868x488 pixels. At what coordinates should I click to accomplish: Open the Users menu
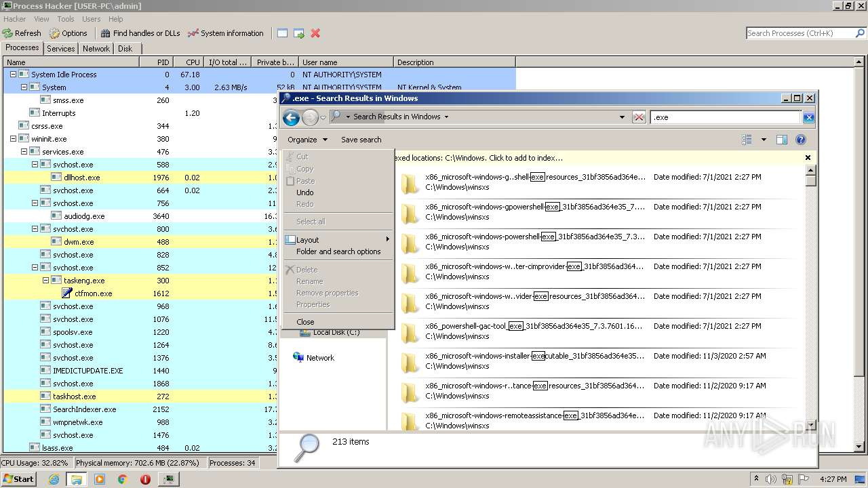click(x=91, y=19)
